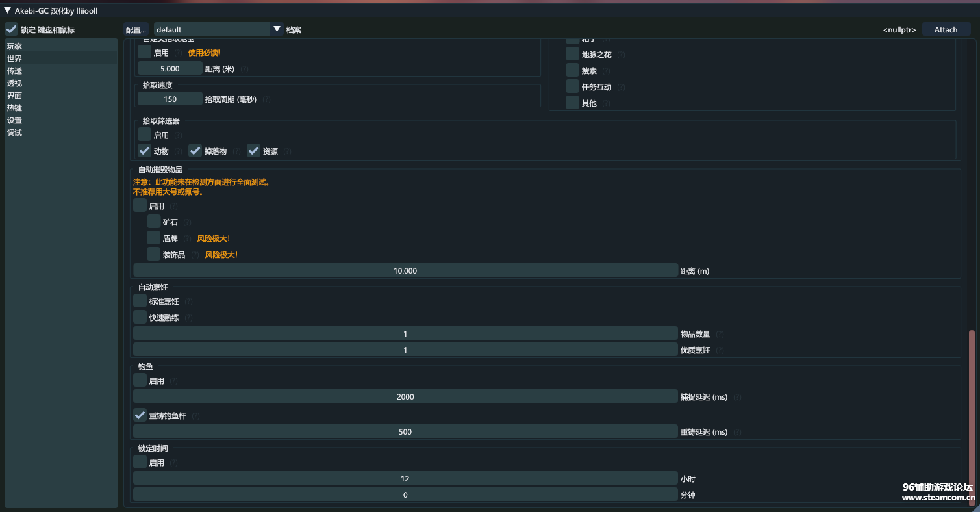Untick the 掉落物 filter checkbox
The height and width of the screenshot is (512, 980).
click(195, 151)
